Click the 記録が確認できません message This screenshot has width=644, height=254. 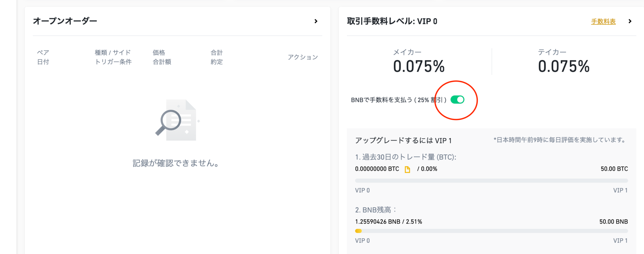point(176,163)
